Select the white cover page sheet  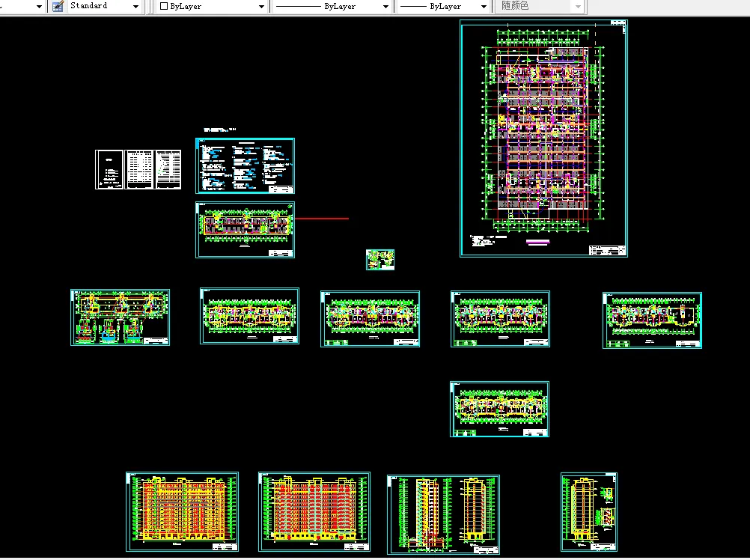[109, 169]
